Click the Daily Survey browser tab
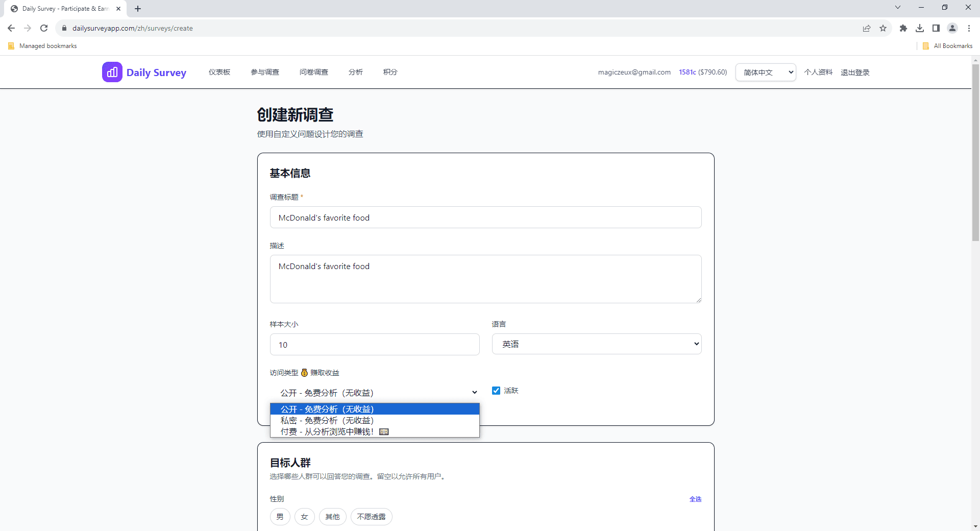Image resolution: width=980 pixels, height=531 pixels. (x=61, y=8)
